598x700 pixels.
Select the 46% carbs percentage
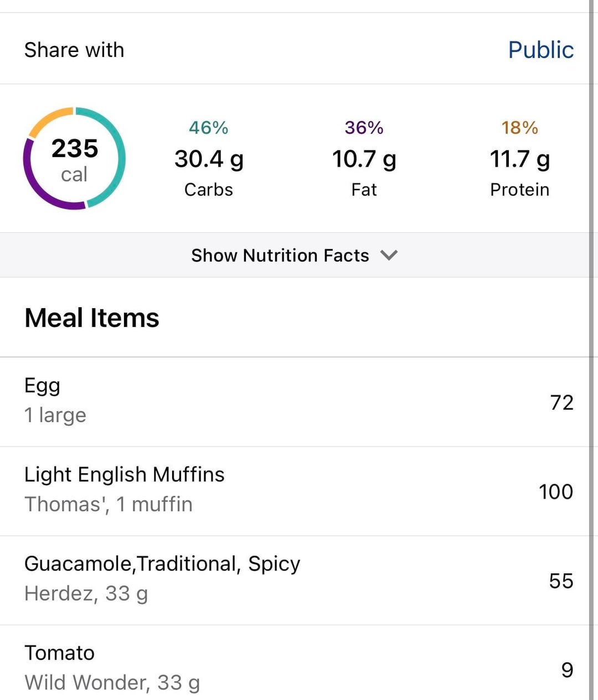tap(208, 128)
